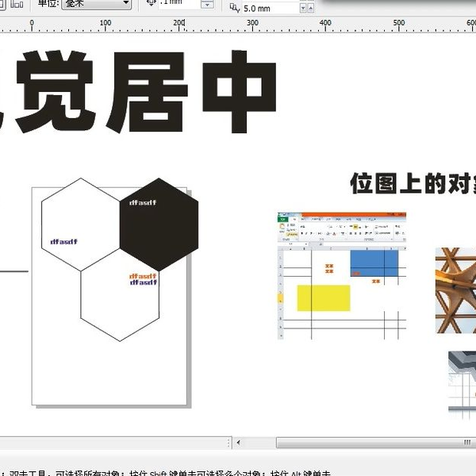Select the white dfasdf text in black hexagon

point(143,202)
